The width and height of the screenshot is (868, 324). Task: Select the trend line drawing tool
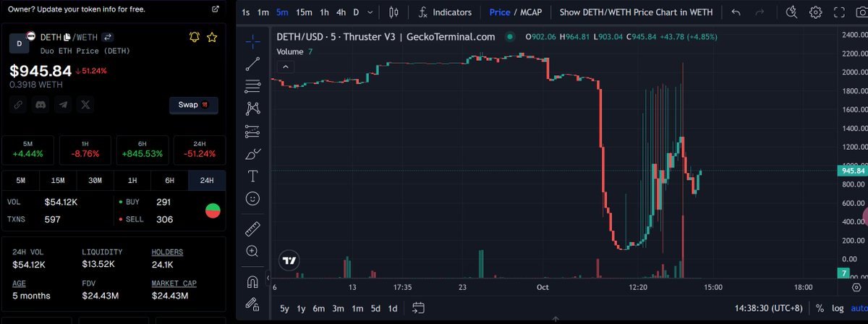coord(252,64)
